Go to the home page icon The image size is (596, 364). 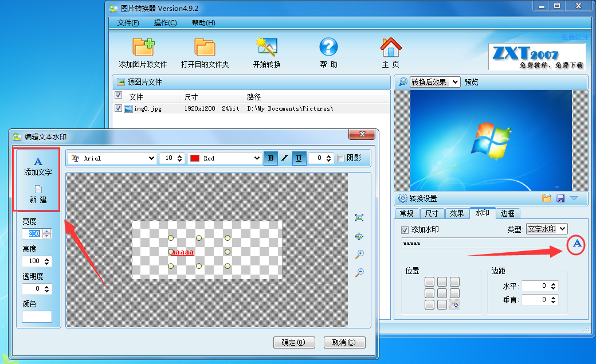tap(391, 47)
